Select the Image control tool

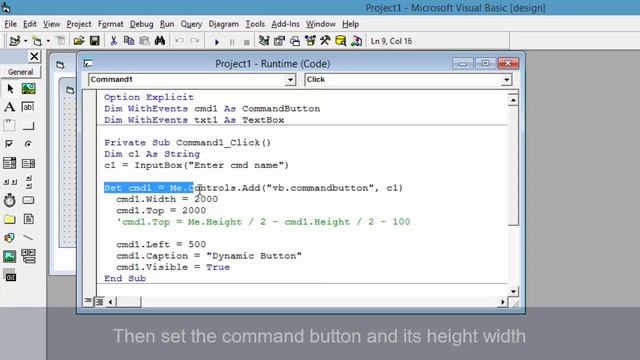pyautogui.click(x=9, y=256)
